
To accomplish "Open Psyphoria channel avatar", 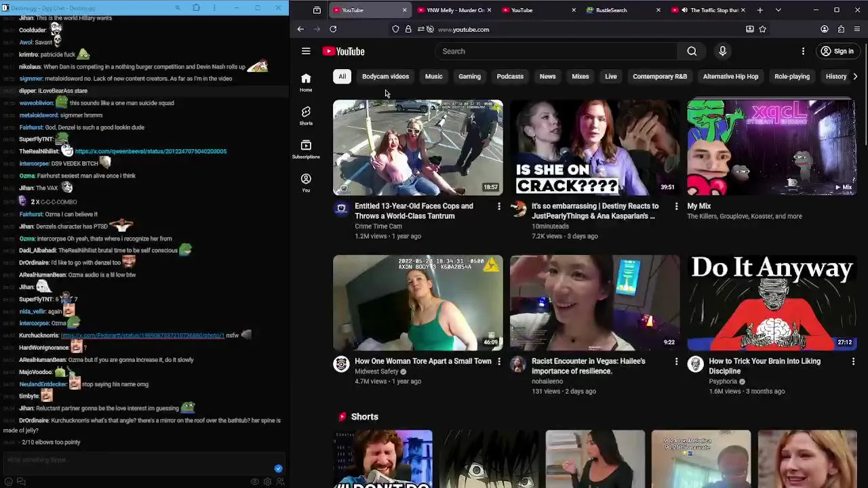I will pyautogui.click(x=695, y=364).
